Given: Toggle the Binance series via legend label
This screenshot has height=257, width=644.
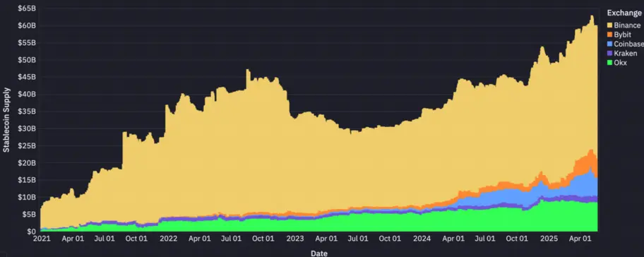Looking at the screenshot, I should 627,25.
